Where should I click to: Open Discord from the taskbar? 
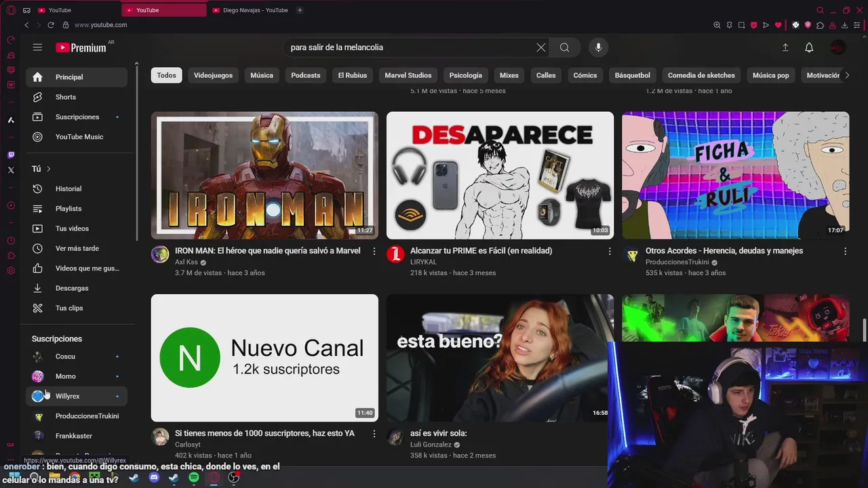[154, 478]
